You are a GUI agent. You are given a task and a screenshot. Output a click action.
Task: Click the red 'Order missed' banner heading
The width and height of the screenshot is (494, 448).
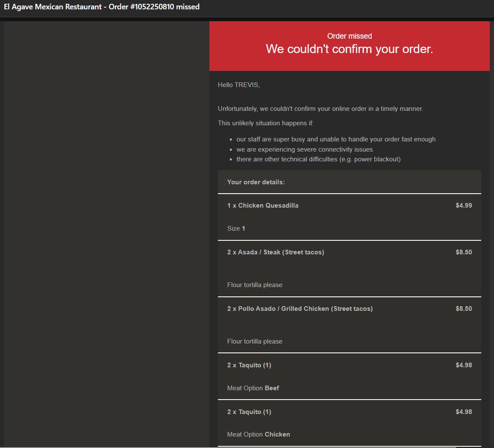pos(349,36)
